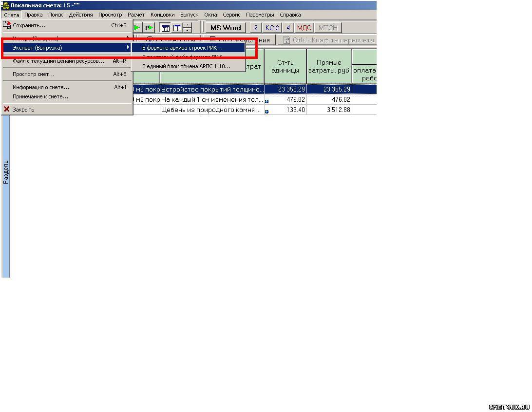Click the Ctrl+I Коэф-ты пересчета button

tap(327, 40)
